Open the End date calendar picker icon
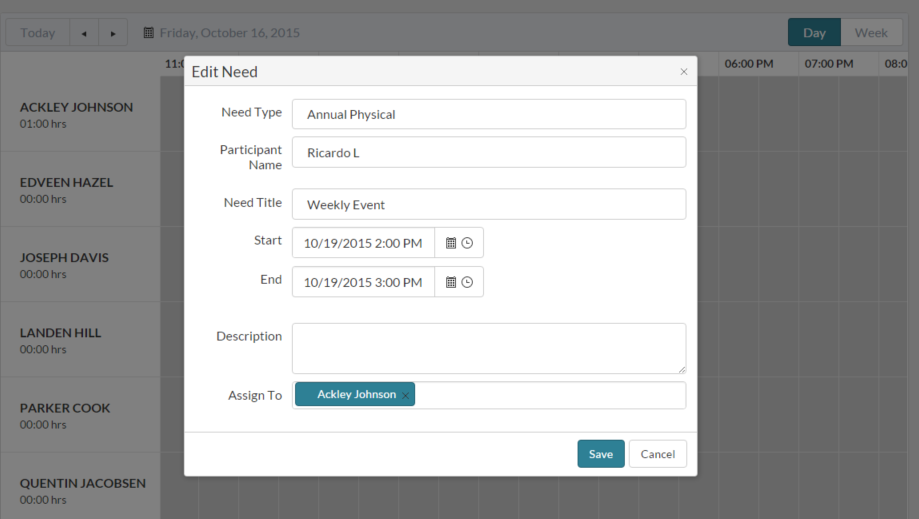This screenshot has height=519, width=919. (x=451, y=282)
